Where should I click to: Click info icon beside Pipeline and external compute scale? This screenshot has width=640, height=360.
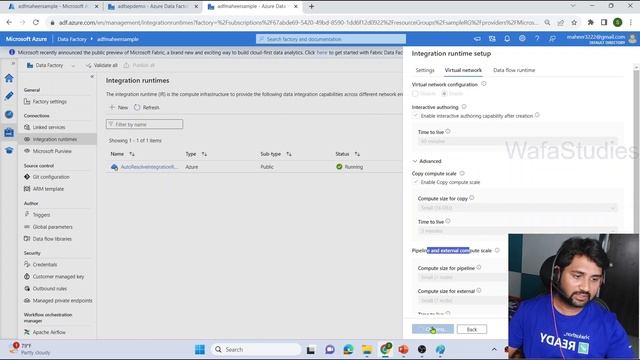coord(497,250)
